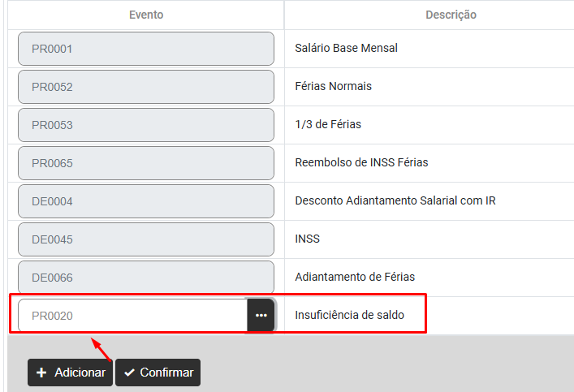Click into the PR0053 event field

click(146, 125)
